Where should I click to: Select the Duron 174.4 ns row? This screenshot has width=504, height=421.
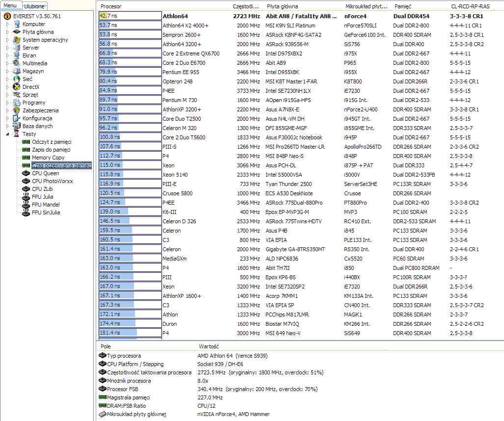coord(300,324)
